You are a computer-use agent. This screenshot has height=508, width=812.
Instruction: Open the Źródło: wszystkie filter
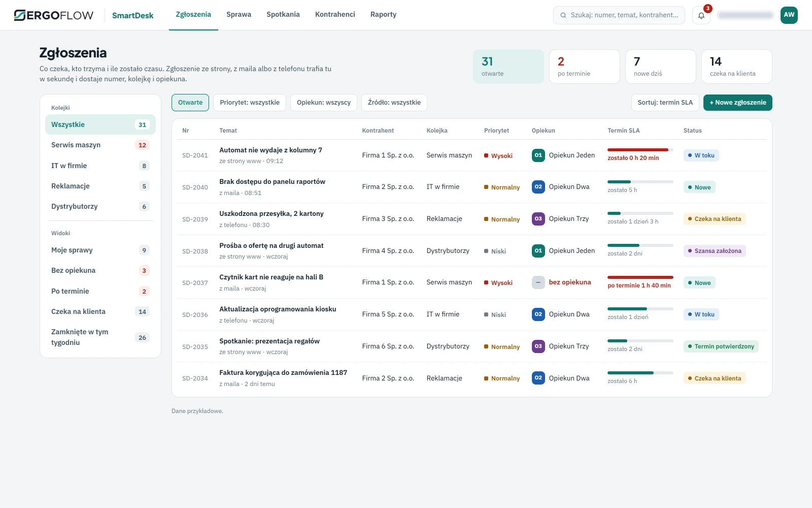pyautogui.click(x=394, y=103)
